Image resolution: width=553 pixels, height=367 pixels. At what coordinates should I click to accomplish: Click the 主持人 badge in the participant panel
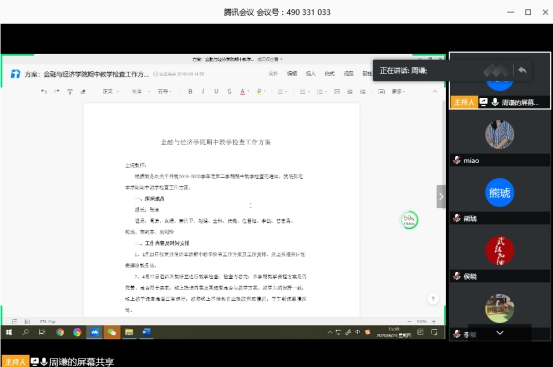464,102
